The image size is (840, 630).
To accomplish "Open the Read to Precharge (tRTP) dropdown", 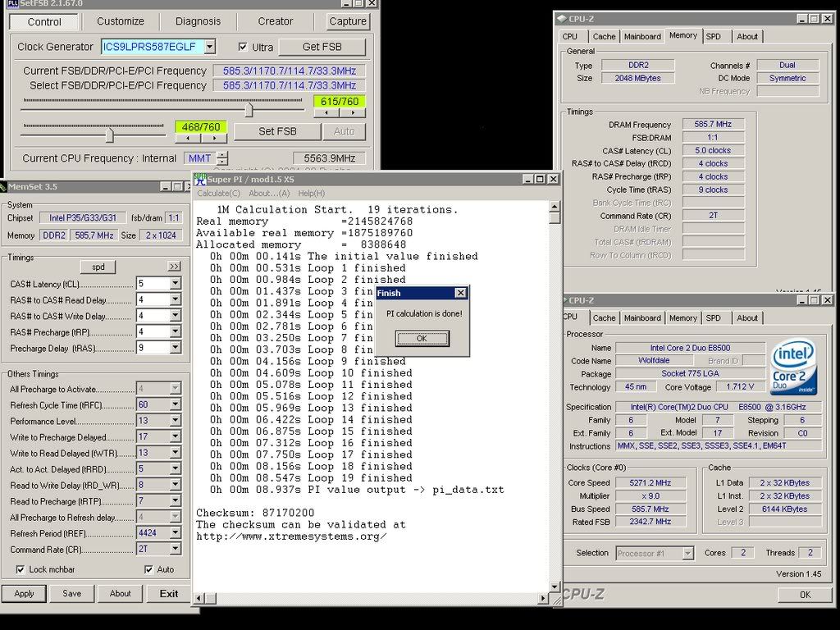I will [176, 501].
